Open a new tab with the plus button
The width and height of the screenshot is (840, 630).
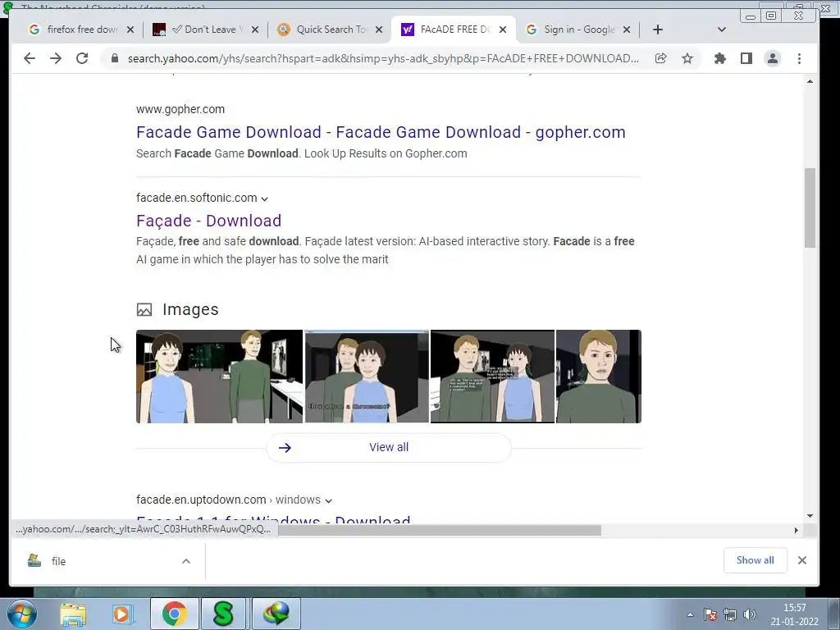click(x=658, y=30)
